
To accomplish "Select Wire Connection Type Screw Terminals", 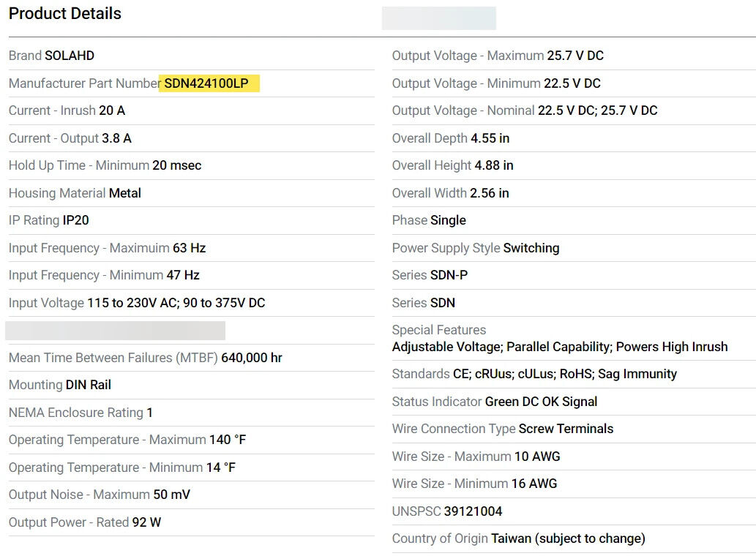I will point(503,429).
